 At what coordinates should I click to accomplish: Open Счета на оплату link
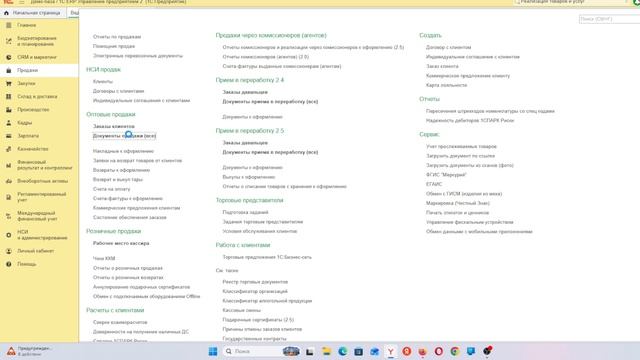(x=111, y=189)
